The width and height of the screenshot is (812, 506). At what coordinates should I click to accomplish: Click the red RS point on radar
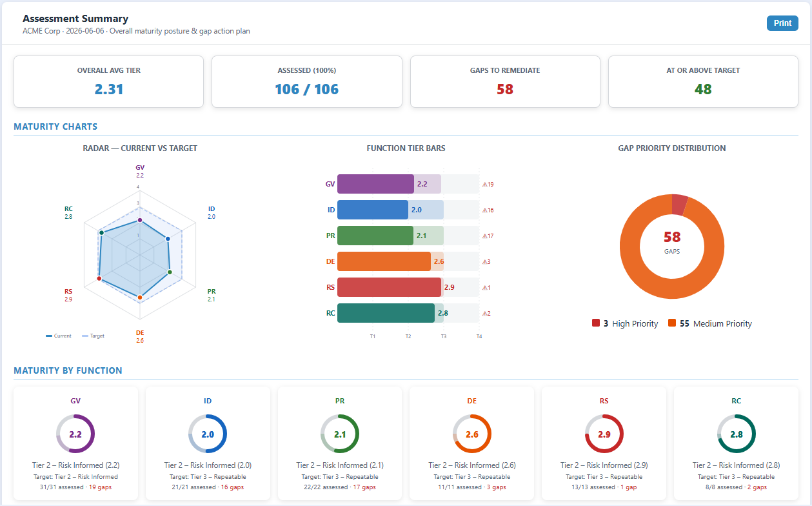[x=99, y=278]
